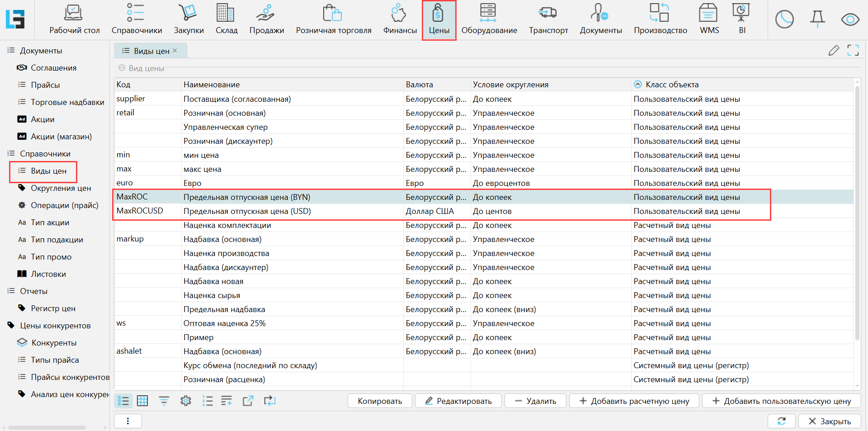Click the pencil edit icon above the table
This screenshot has width=868, height=431.
click(x=834, y=50)
